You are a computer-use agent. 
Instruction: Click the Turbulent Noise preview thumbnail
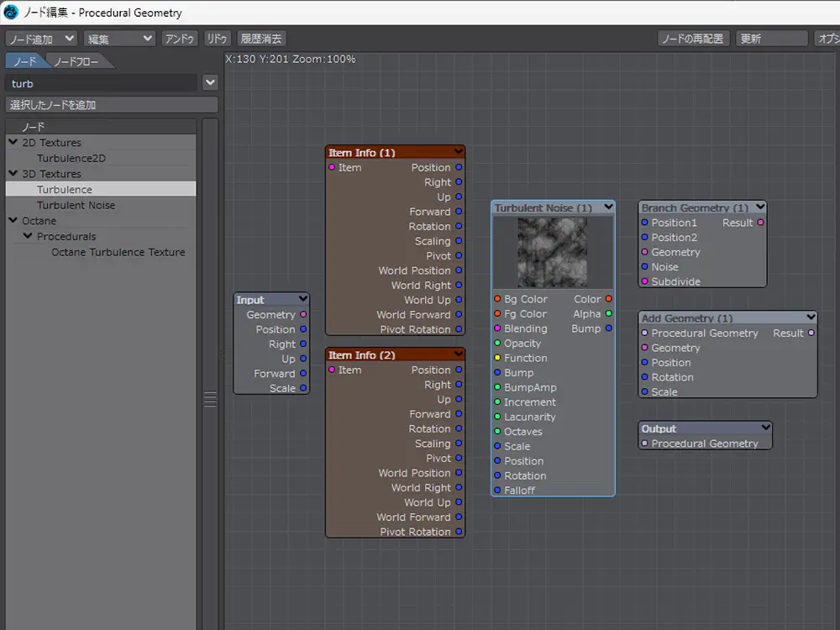553,251
